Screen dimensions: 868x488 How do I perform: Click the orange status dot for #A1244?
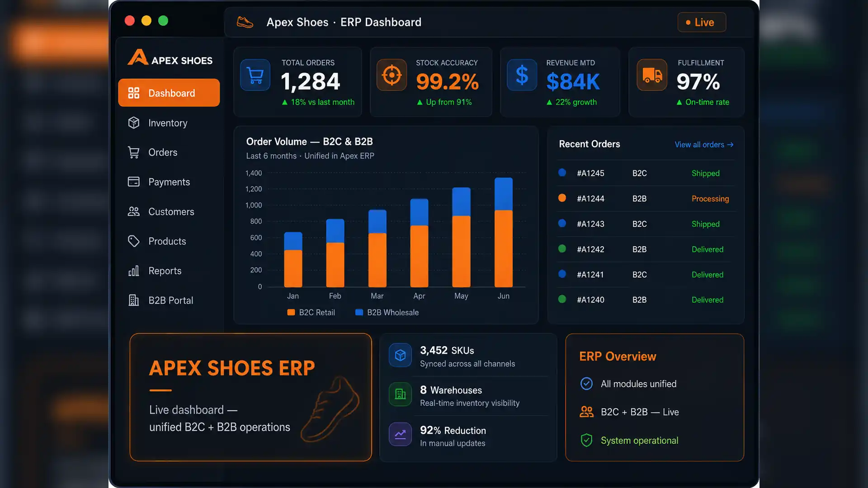[562, 198]
